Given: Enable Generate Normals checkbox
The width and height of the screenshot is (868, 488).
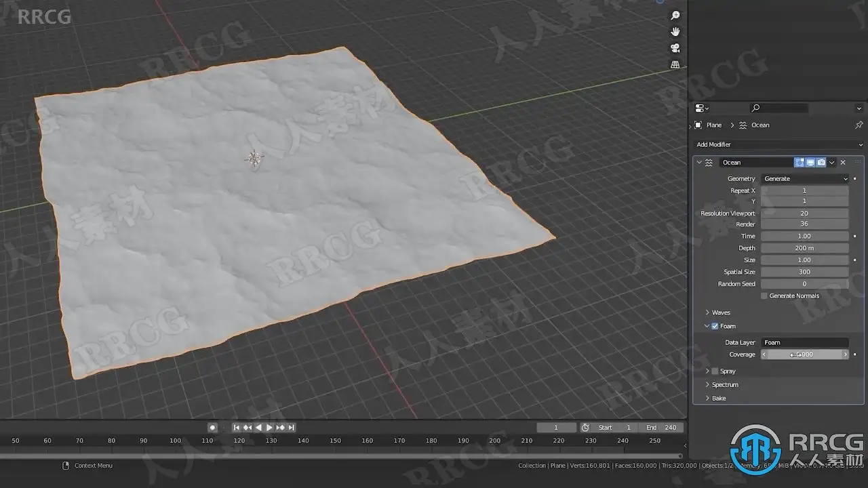Looking at the screenshot, I should (764, 296).
